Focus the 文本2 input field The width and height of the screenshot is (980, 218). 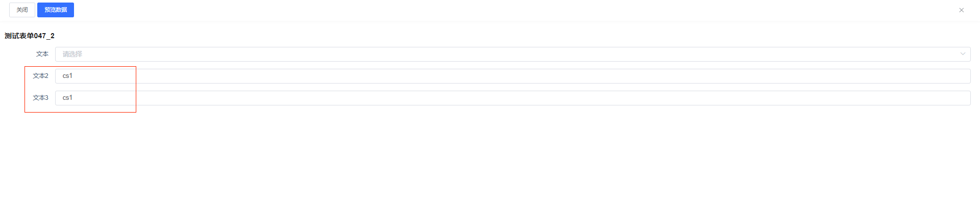(x=512, y=76)
